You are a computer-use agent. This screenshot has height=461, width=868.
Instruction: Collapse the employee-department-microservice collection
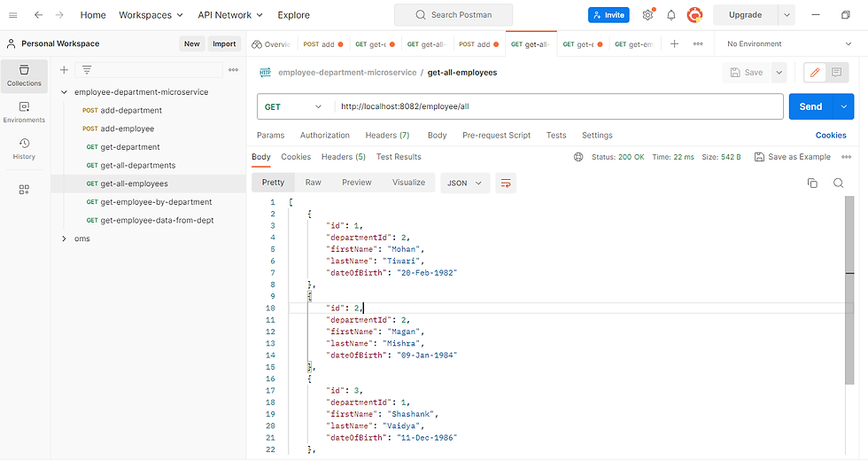tap(64, 92)
